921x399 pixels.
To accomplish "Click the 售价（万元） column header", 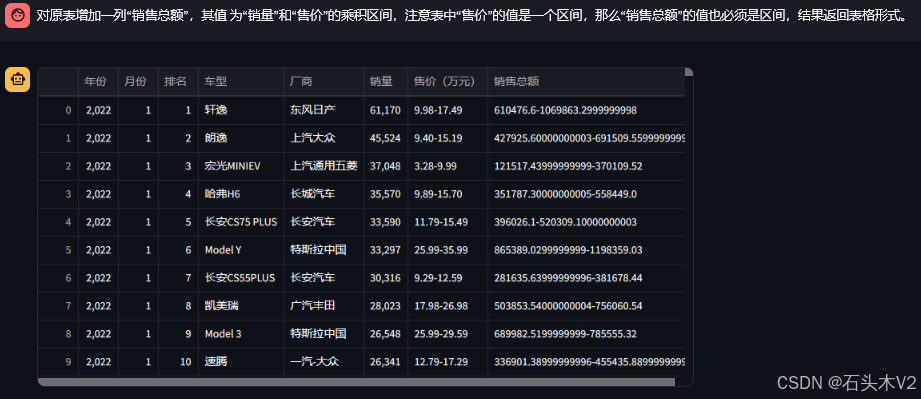I will click(x=447, y=82).
